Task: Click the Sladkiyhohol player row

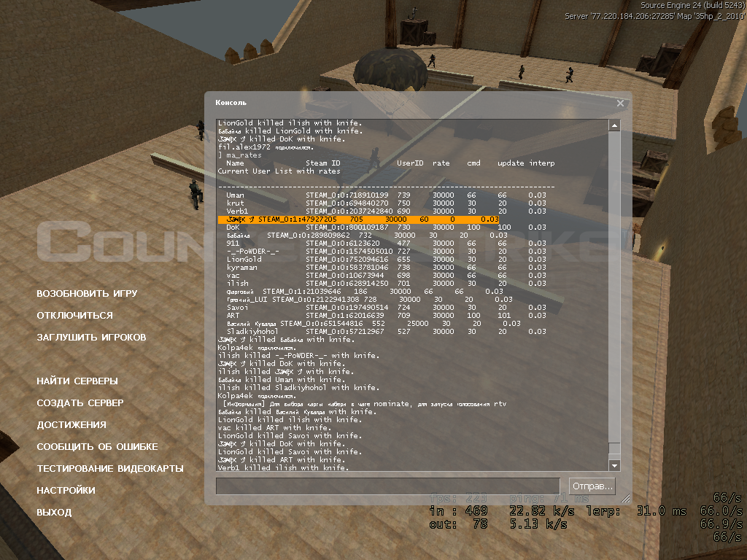Action: (387, 332)
